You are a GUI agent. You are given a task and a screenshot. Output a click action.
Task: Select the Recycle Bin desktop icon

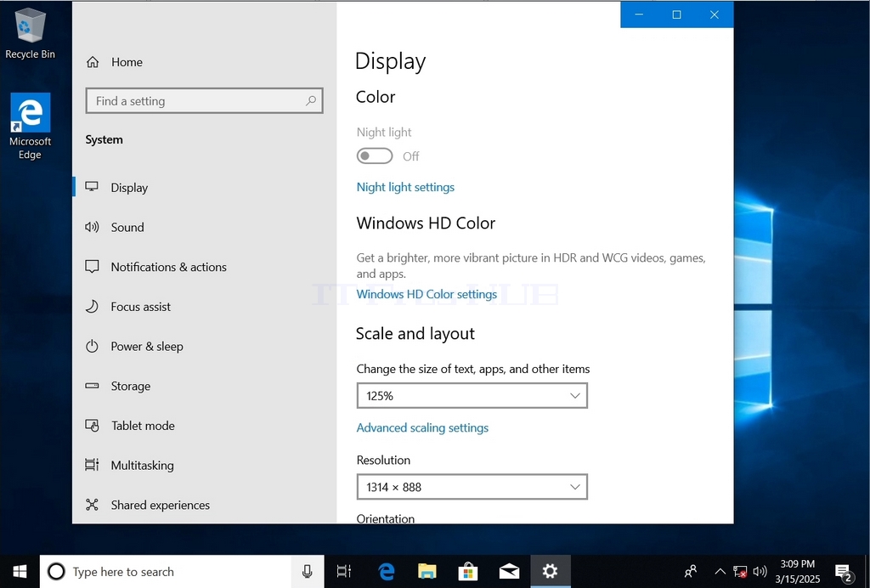pyautogui.click(x=30, y=31)
